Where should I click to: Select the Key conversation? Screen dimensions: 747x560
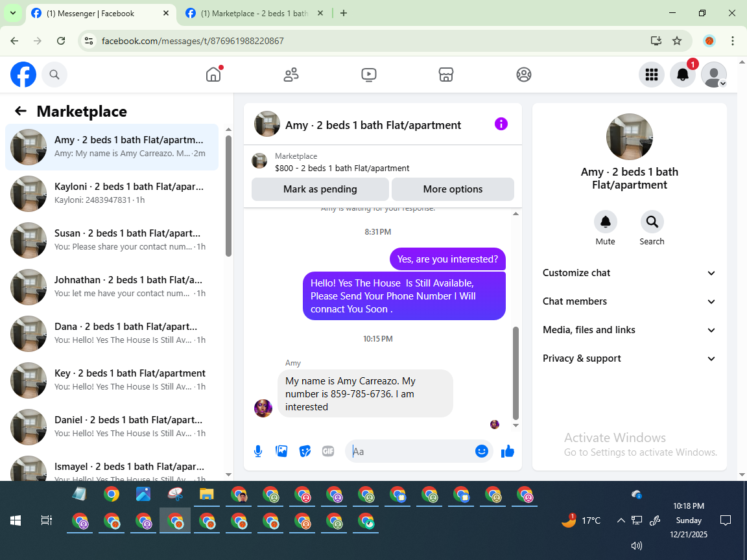pos(112,380)
